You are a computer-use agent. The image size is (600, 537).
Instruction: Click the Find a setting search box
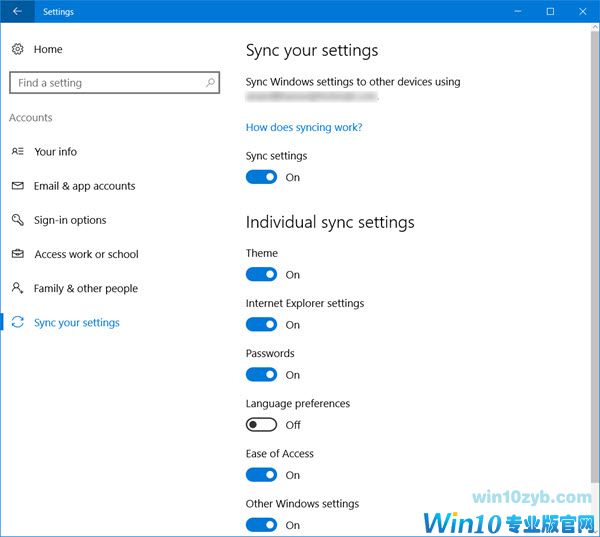pyautogui.click(x=105, y=83)
